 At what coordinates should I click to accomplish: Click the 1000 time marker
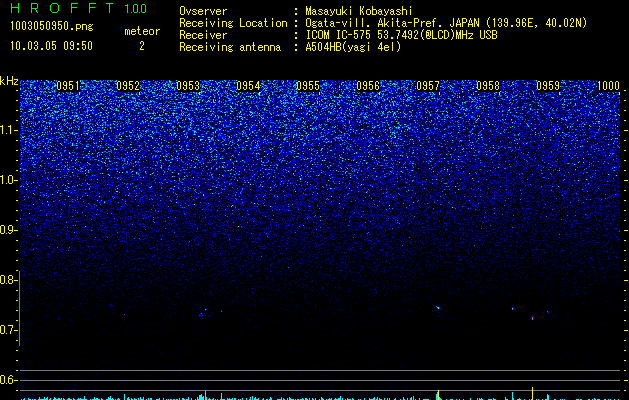[x=609, y=86]
